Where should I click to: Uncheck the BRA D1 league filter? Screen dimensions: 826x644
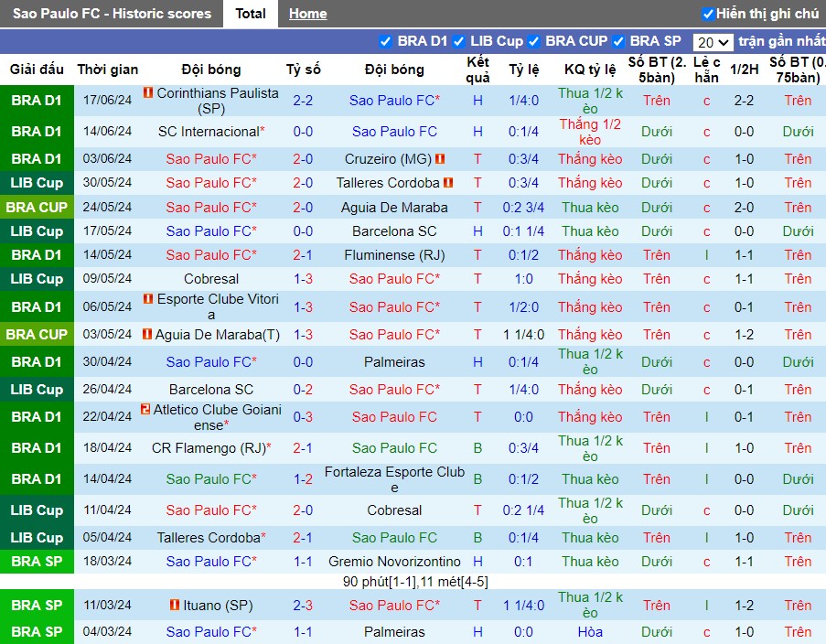pos(386,41)
